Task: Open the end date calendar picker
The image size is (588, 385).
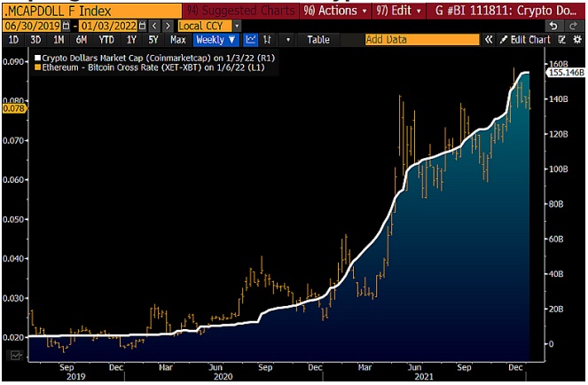Action: (x=142, y=26)
